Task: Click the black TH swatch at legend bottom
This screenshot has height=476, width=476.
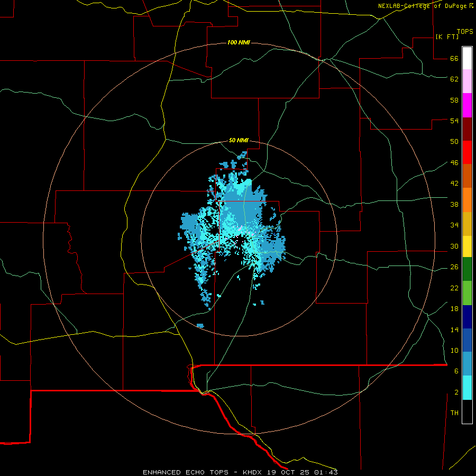Action: 467,411
